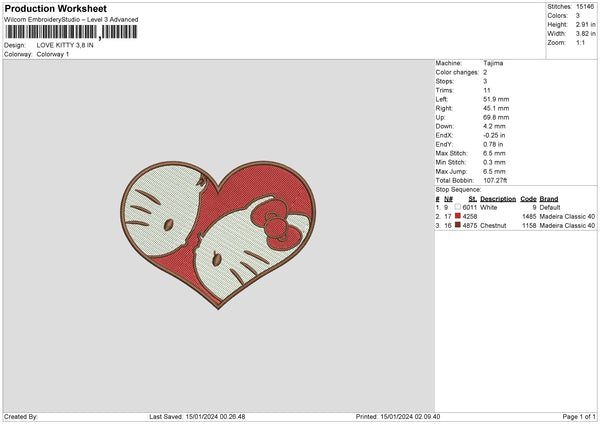Viewport: 600px width, 424px height.
Task: Click the EndX value -0.25 in
Action: (x=494, y=135)
